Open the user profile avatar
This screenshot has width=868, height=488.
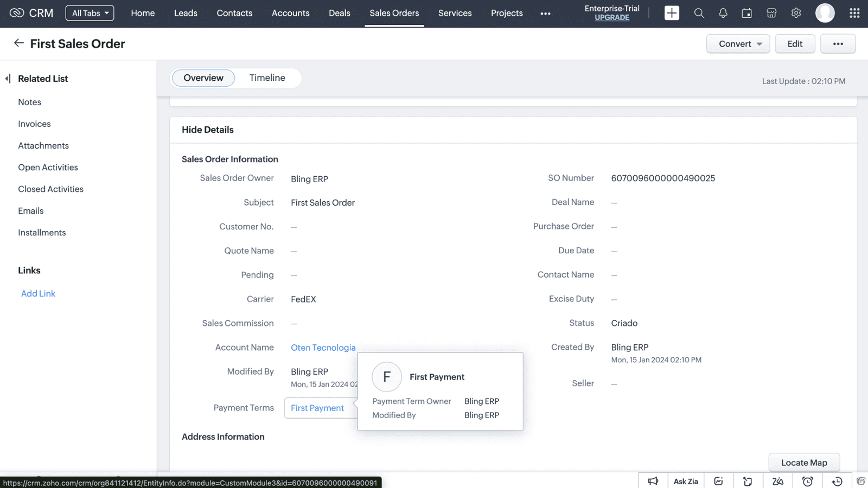click(825, 13)
